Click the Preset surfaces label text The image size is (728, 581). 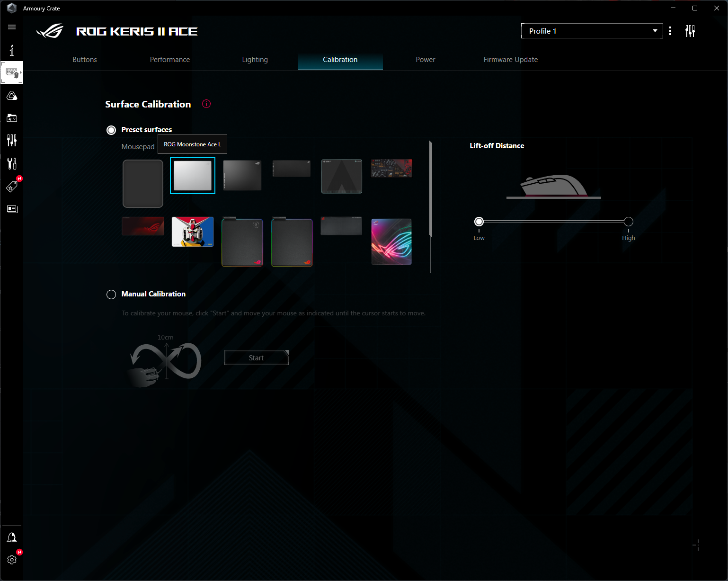(x=147, y=130)
